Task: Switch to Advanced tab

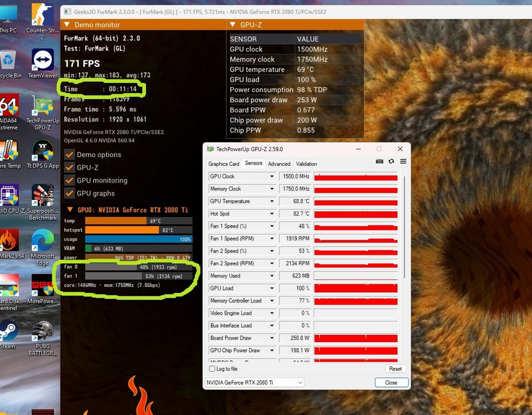Action: pos(279,164)
